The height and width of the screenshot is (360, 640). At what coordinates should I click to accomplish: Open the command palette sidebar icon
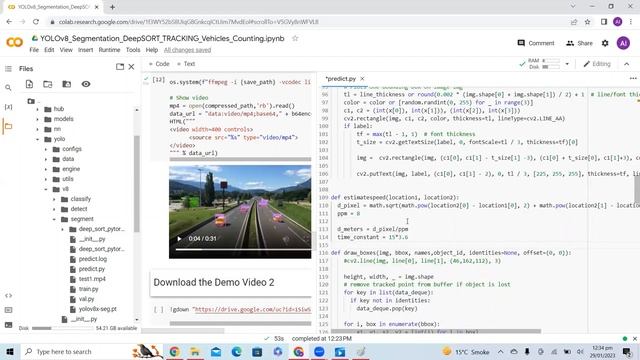pyautogui.click(x=8, y=310)
